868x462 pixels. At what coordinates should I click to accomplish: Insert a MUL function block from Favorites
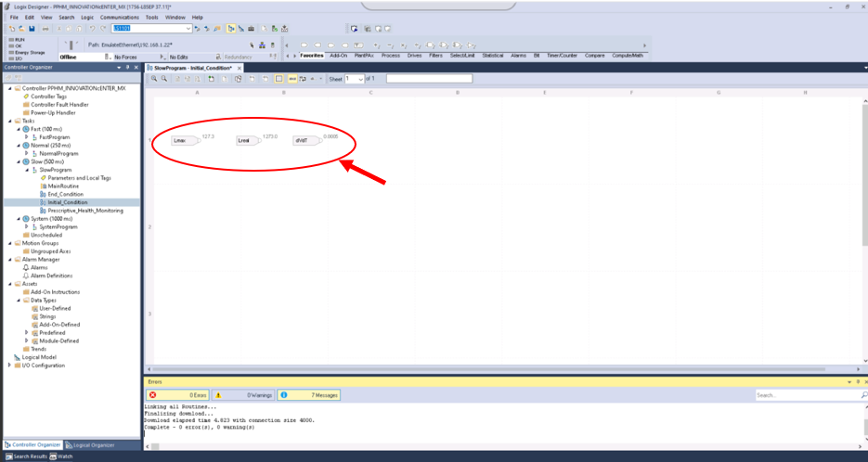click(x=404, y=45)
